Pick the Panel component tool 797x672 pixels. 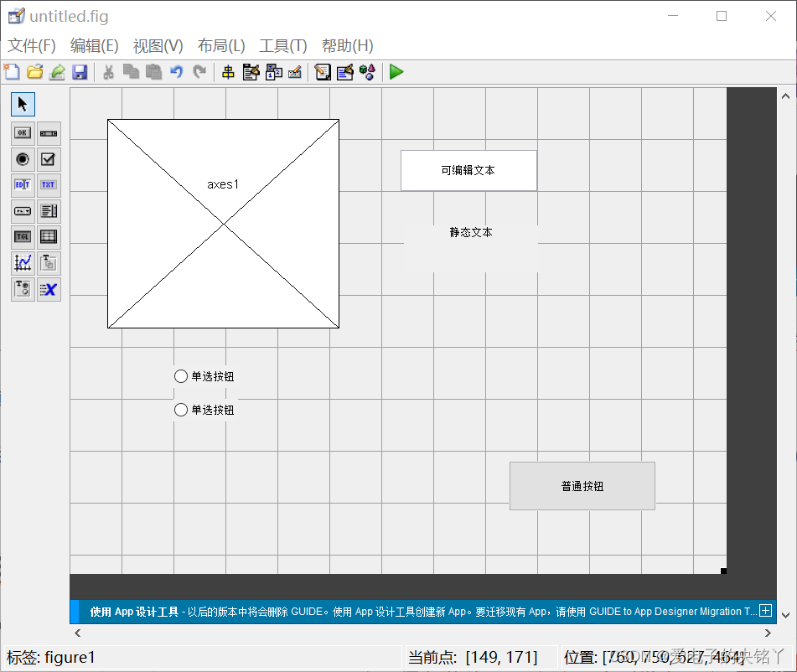click(49, 263)
